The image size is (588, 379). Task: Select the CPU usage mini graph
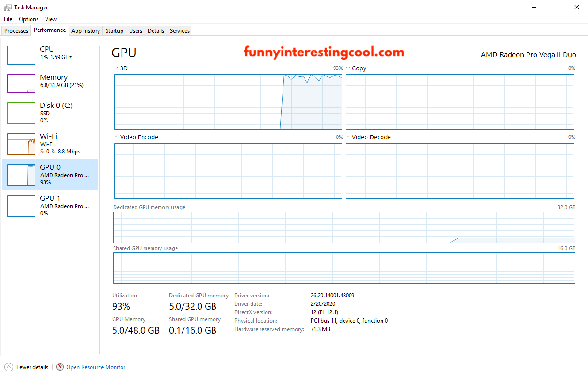click(21, 55)
